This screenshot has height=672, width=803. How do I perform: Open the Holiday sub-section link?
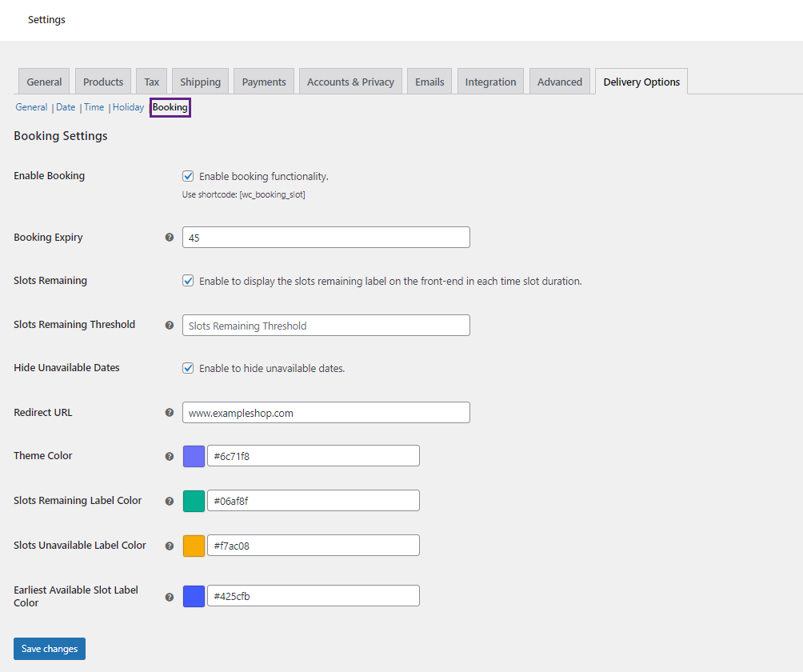point(128,107)
